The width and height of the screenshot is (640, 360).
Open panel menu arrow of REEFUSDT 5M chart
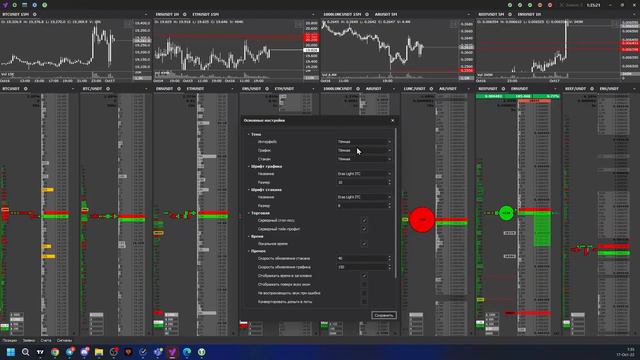tap(635, 14)
